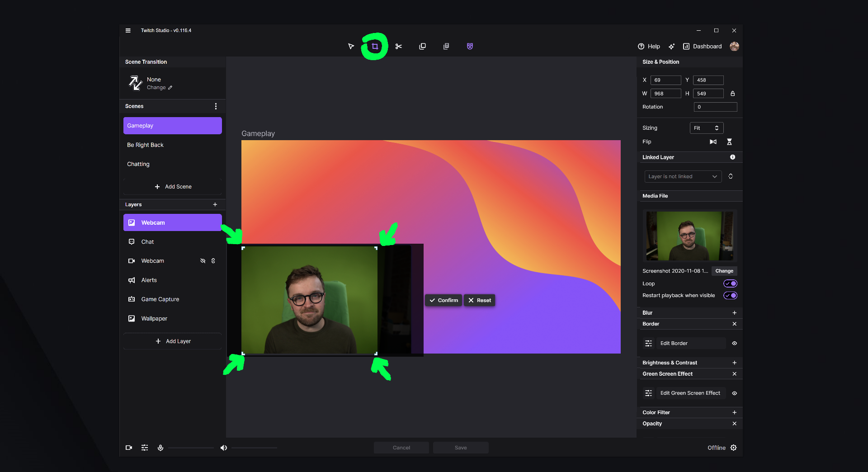Flip the layer vertically

(729, 142)
